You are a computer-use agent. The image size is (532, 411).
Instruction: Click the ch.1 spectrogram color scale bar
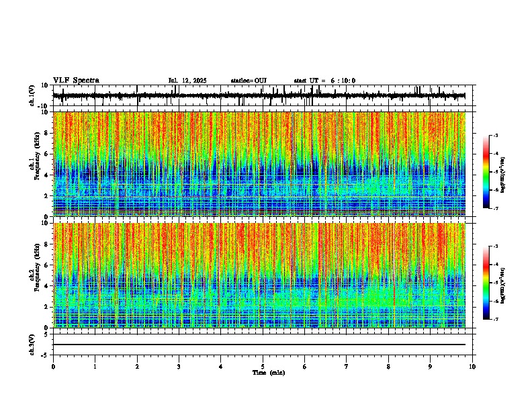click(486, 172)
